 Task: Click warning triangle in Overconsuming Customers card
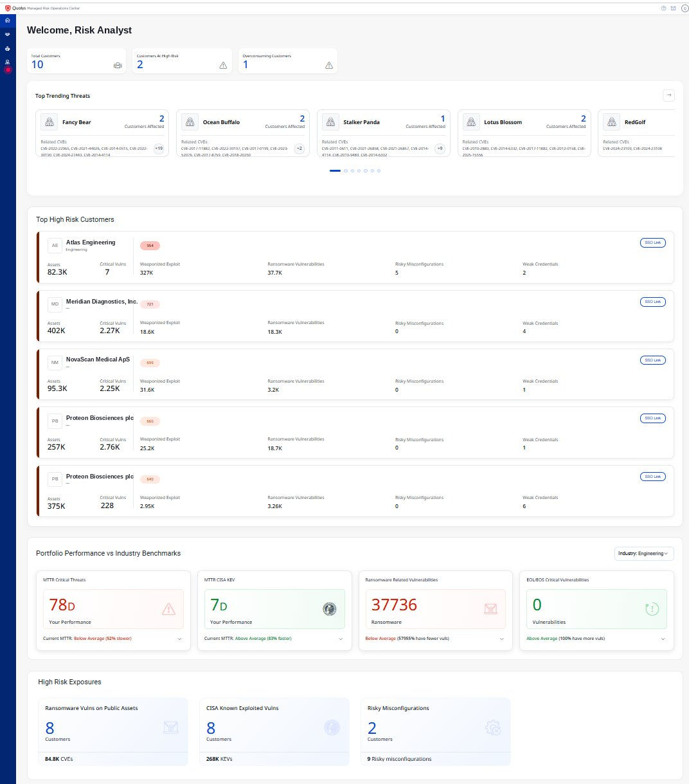coord(329,65)
